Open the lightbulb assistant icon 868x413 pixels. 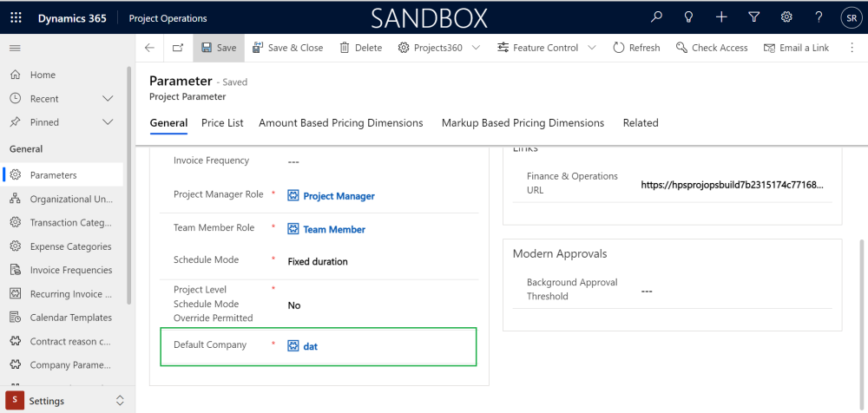coord(689,18)
